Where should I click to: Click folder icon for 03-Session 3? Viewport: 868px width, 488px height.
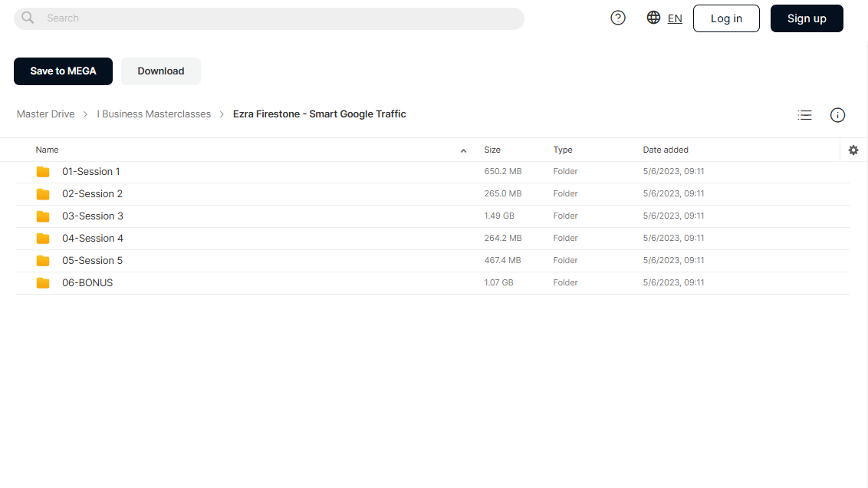click(43, 216)
